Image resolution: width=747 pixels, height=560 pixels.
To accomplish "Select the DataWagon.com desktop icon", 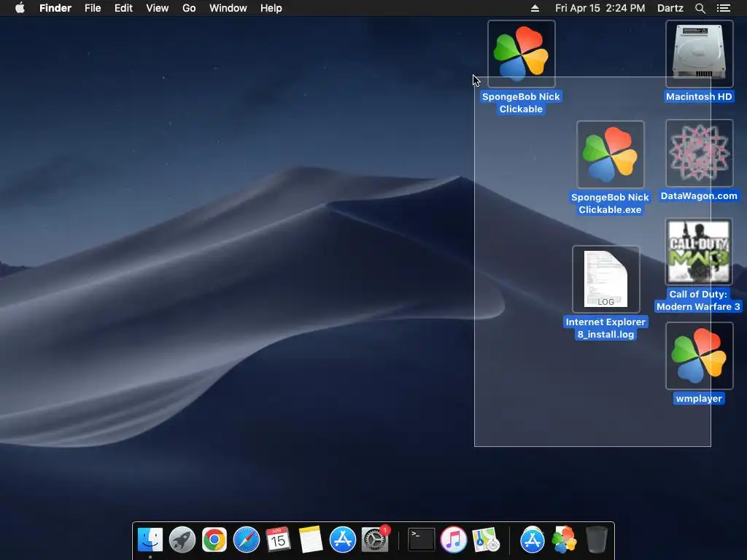I will (699, 153).
